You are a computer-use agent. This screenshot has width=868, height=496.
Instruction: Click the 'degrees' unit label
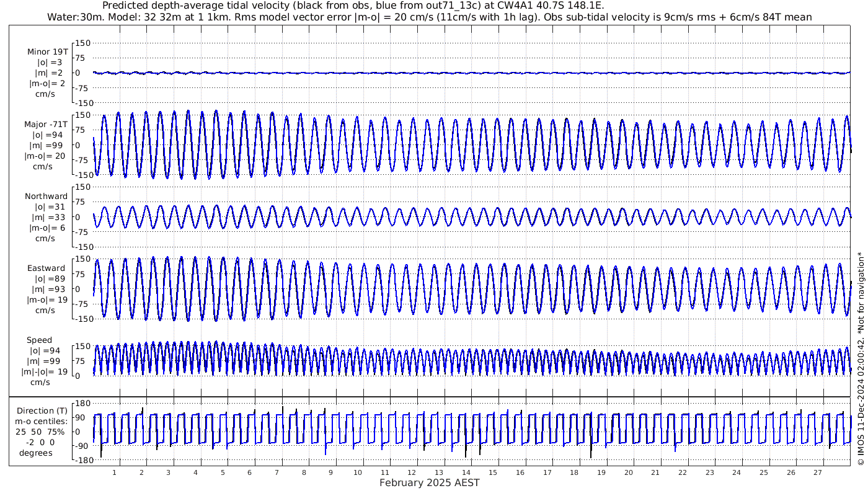pyautogui.click(x=36, y=453)
